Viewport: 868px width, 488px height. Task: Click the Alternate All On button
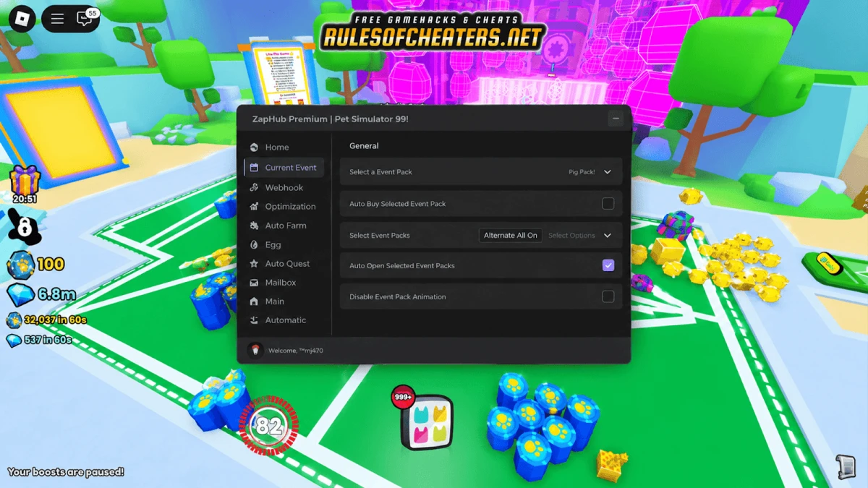click(x=511, y=235)
